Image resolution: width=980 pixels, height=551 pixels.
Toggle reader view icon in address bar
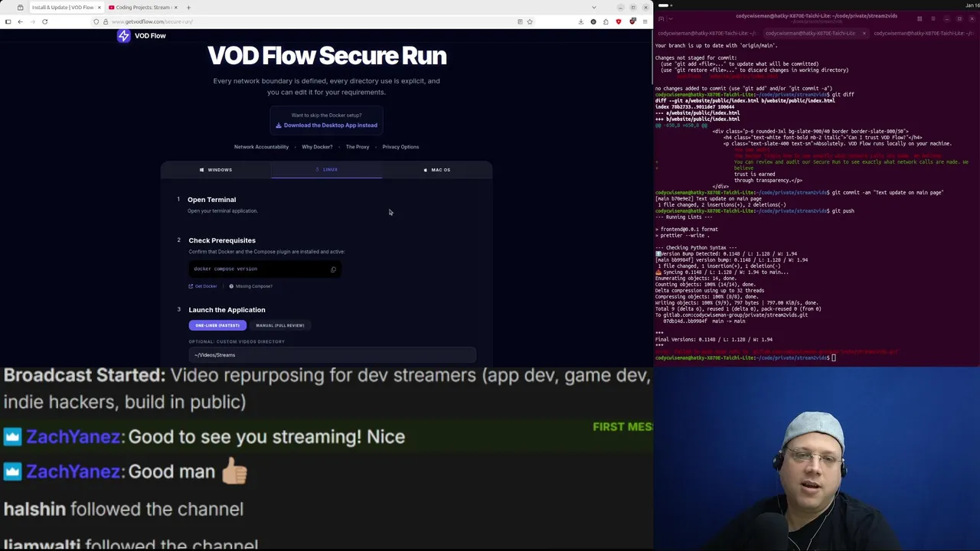[520, 21]
